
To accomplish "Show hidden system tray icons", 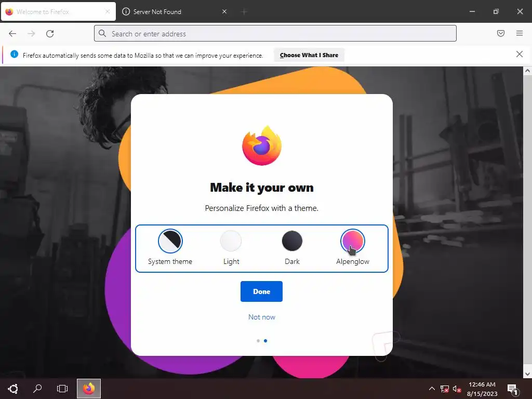I will 432,389.
